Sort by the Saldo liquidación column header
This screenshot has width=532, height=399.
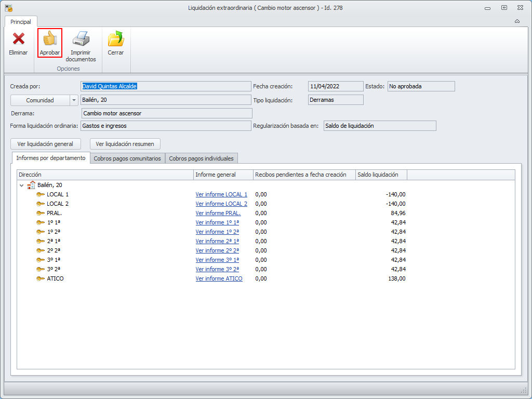click(380, 175)
